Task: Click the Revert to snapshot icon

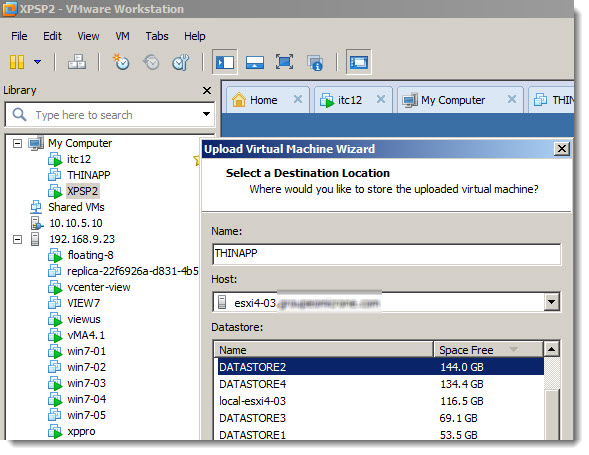Action: click(151, 62)
